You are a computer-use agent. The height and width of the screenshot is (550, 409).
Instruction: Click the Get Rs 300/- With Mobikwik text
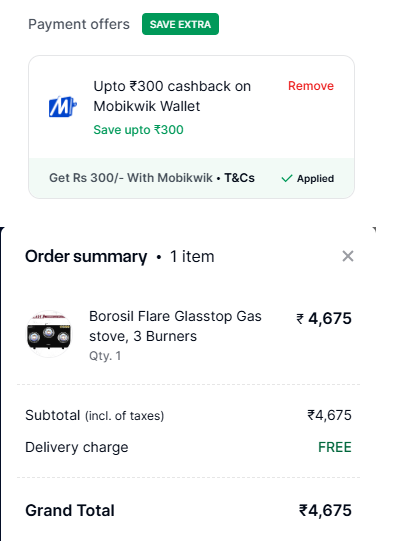[130, 178]
